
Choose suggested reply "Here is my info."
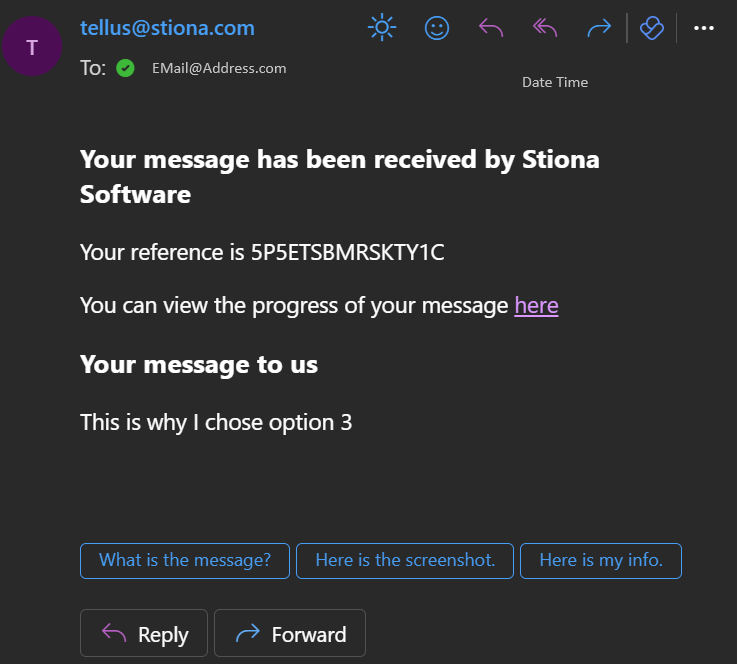click(601, 560)
